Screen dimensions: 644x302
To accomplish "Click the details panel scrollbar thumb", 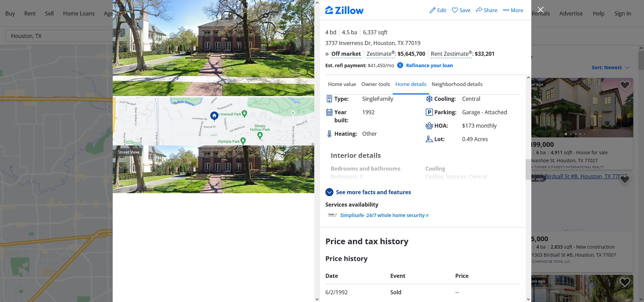I will [x=528, y=169].
